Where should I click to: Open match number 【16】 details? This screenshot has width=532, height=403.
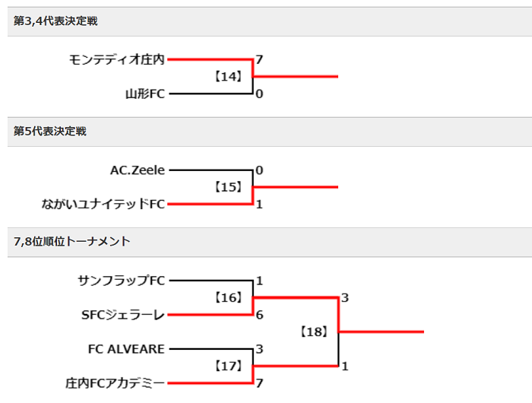228,298
